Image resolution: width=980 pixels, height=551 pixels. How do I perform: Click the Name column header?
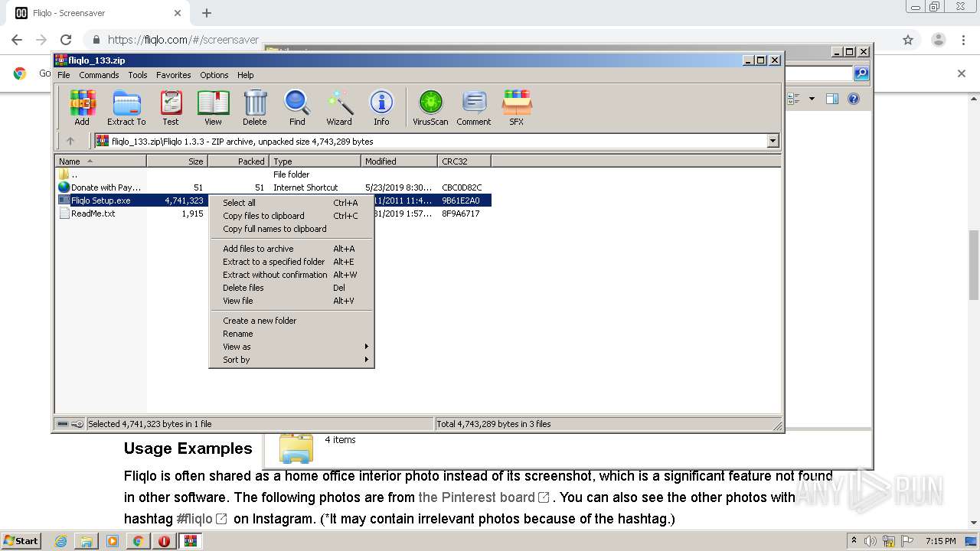point(100,161)
